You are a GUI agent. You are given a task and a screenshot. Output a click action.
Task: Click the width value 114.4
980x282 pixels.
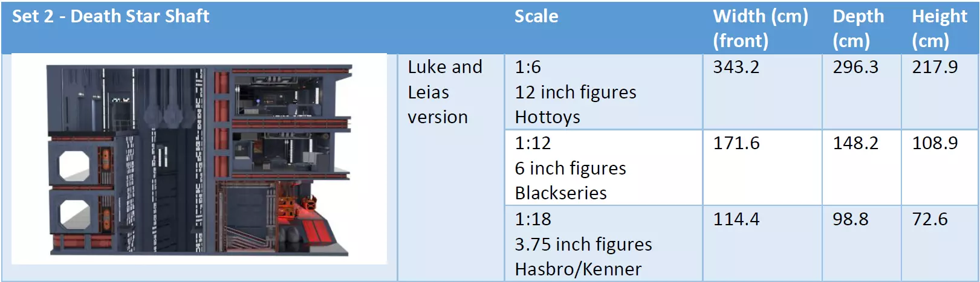pos(736,219)
